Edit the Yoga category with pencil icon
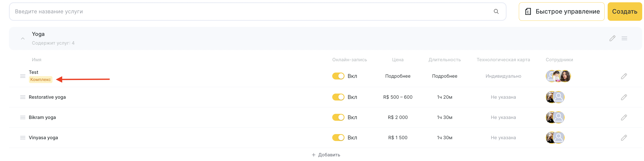Viewport: 644px width, 161px height. point(612,38)
